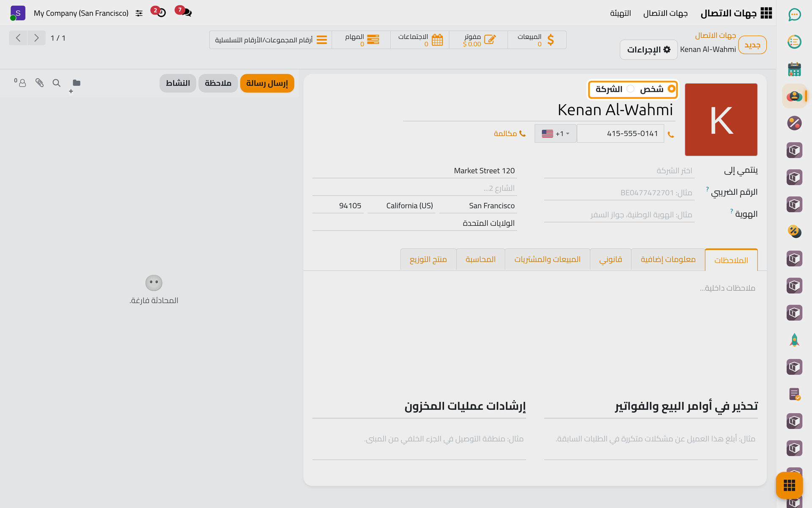
Task: Search messages with the magnifier icon
Action: coord(56,83)
